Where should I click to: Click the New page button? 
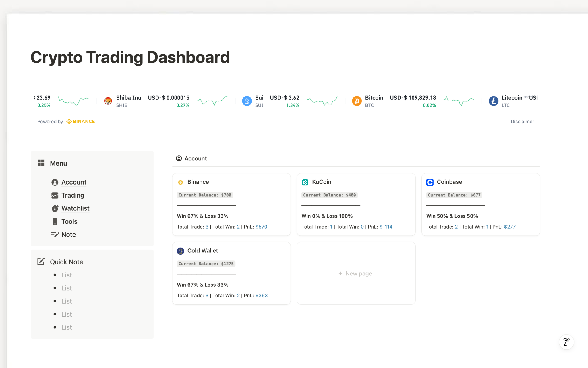click(x=356, y=273)
